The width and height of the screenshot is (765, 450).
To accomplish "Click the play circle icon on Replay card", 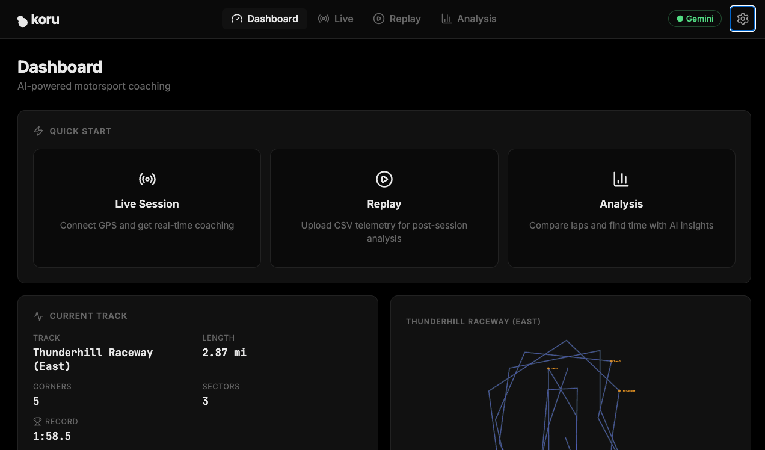I will [x=384, y=179].
